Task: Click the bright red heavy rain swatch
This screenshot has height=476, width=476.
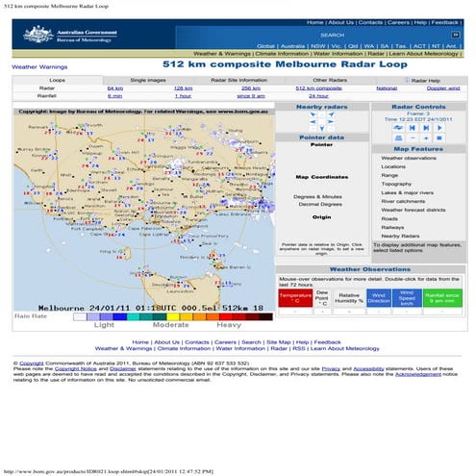Action: tap(226, 317)
